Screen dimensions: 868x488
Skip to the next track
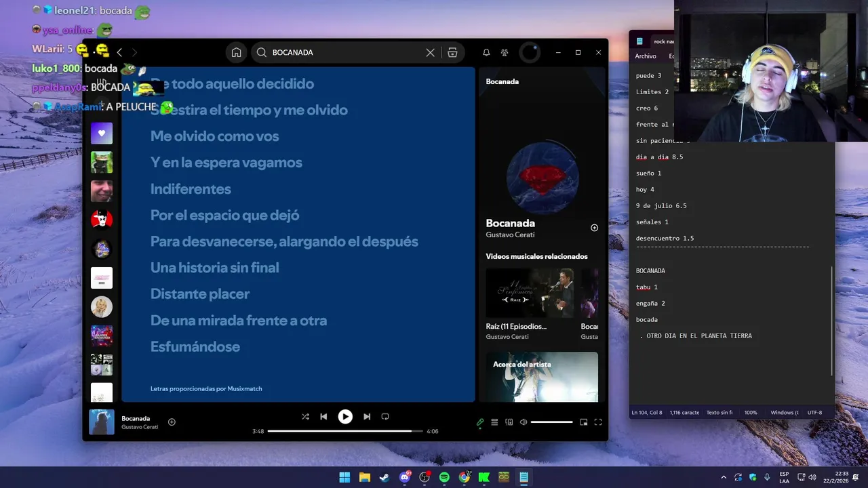[x=367, y=417]
